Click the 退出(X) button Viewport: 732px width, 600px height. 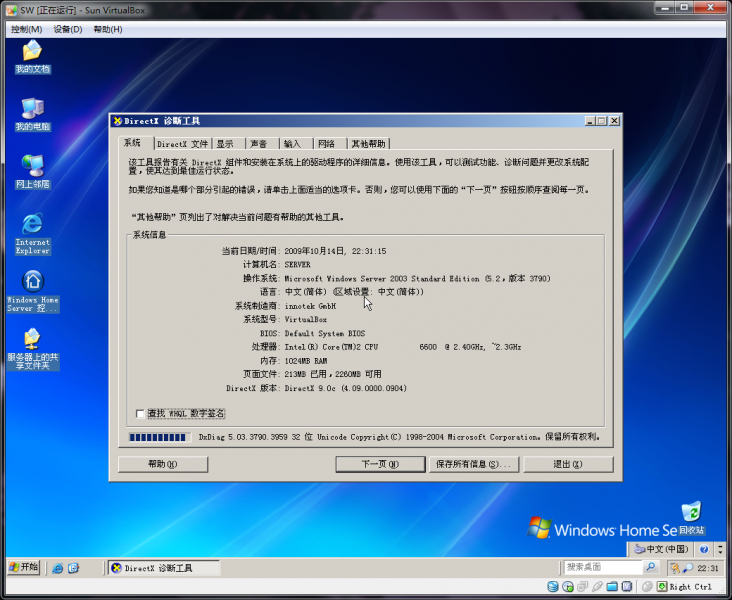click(568, 464)
